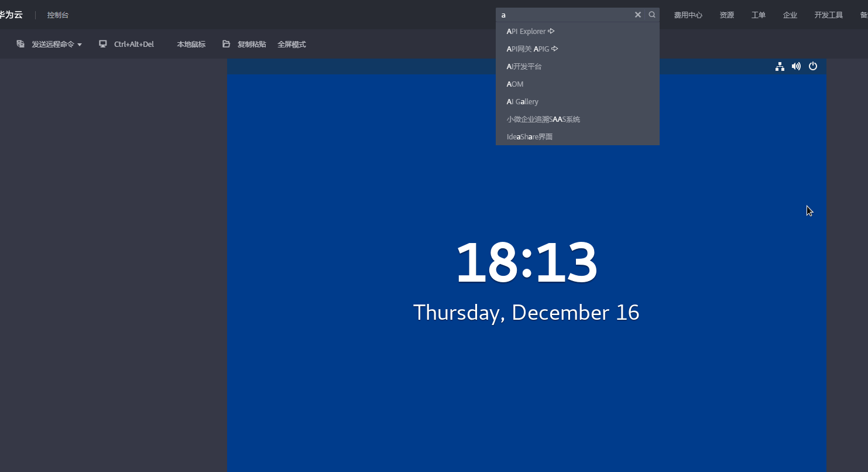Screen dimensions: 868x472
Task: Open 开发工具 in the top navigation
Action: 829,15
